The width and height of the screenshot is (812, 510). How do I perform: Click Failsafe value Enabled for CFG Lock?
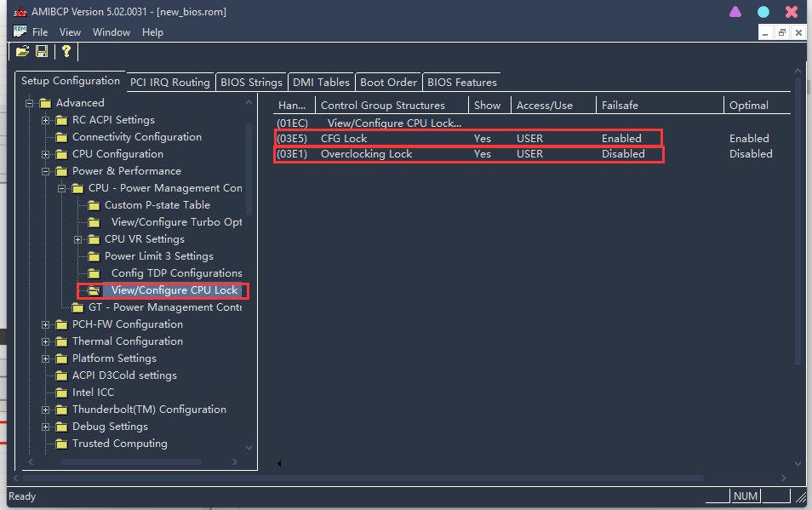click(x=621, y=138)
